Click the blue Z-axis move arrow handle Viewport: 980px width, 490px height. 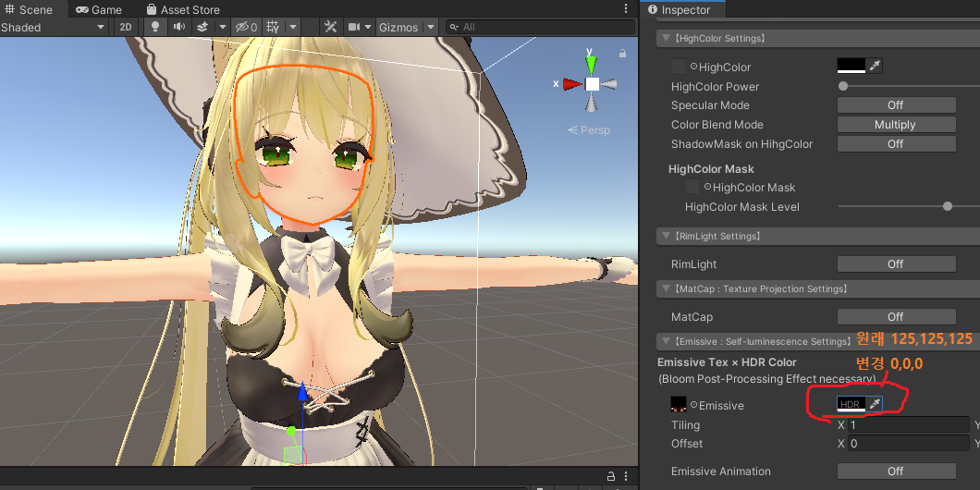302,392
